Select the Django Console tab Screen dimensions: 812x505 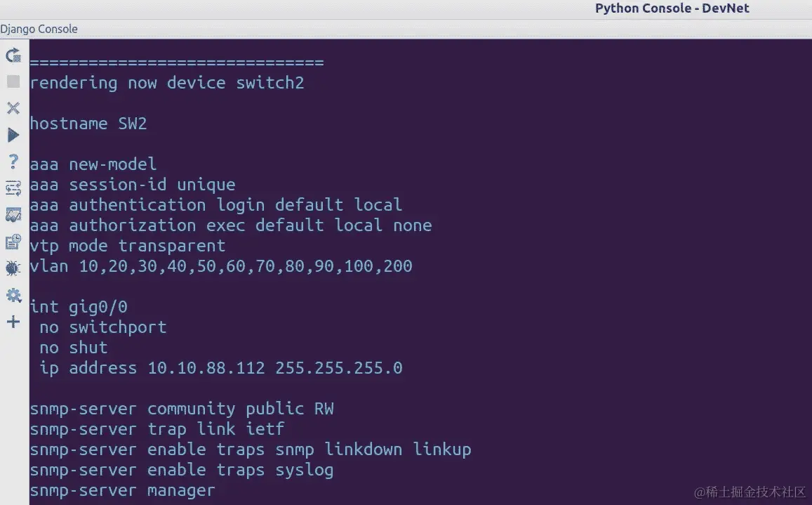click(39, 29)
